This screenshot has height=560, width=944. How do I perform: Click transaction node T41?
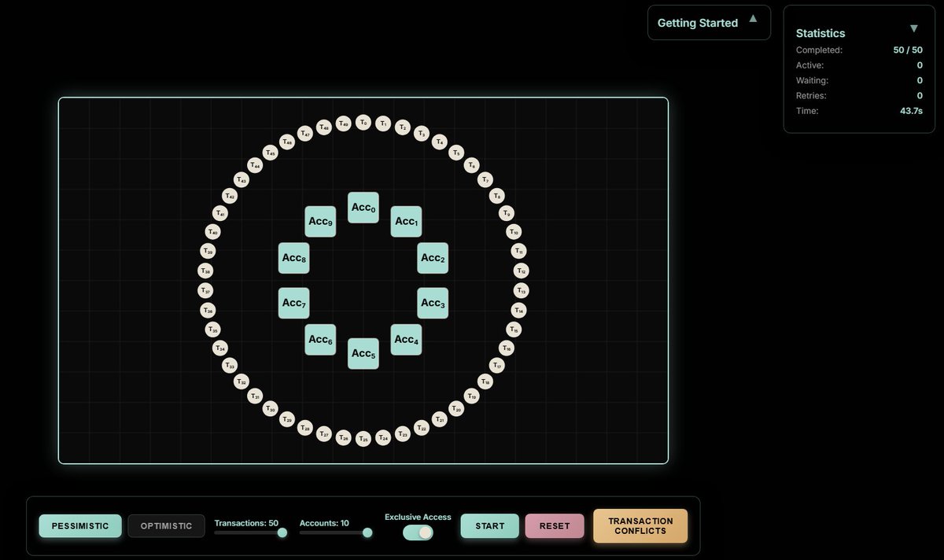220,213
